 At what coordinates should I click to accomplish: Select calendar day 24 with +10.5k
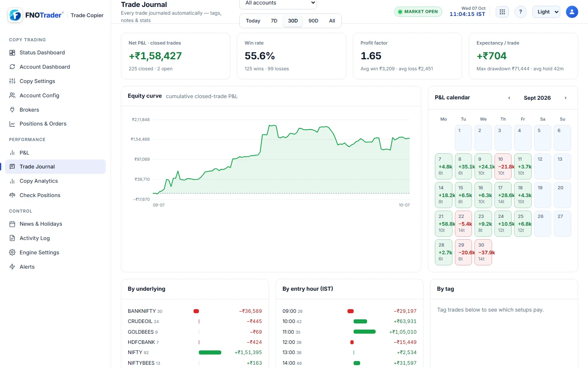(x=503, y=224)
